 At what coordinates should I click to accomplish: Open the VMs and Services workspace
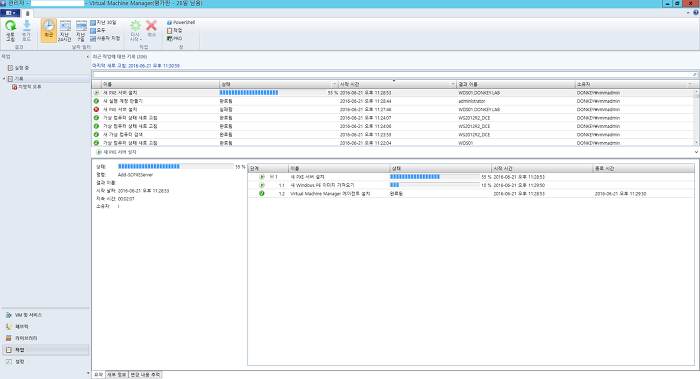[x=46, y=315]
